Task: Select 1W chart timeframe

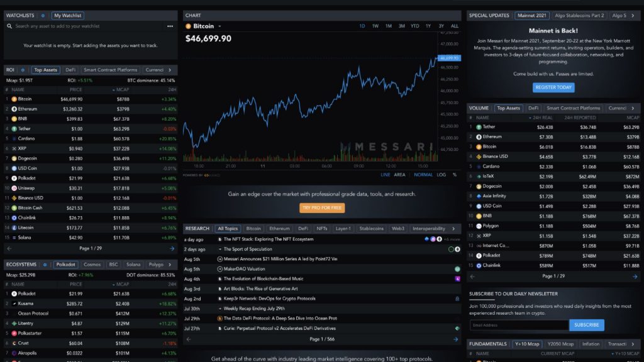Action: [375, 26]
